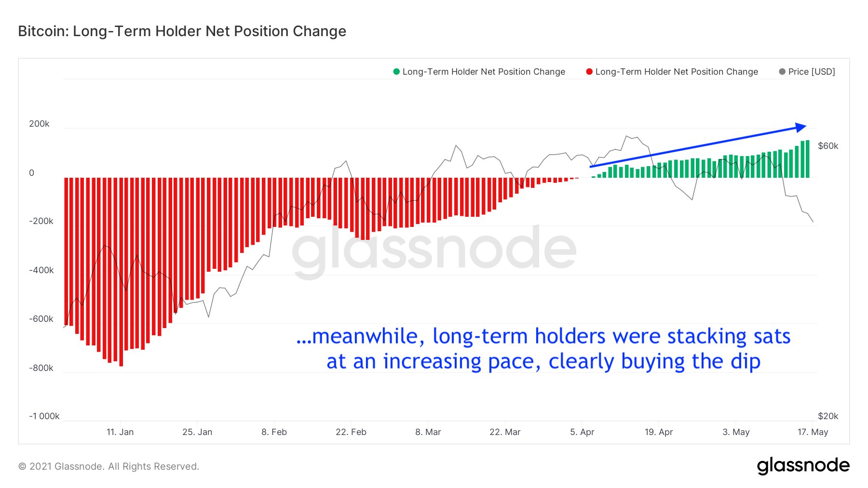The width and height of the screenshot is (868, 488).
Task: Click the $20k price axis label
Action: pos(828,416)
